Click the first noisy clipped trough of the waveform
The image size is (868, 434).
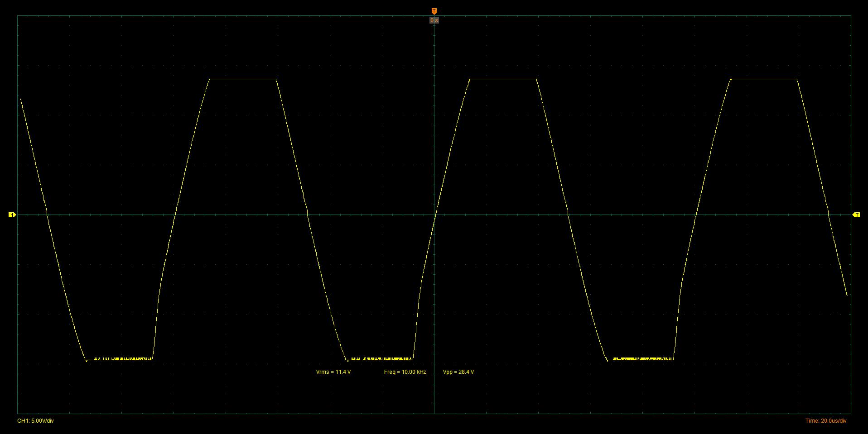coord(119,359)
